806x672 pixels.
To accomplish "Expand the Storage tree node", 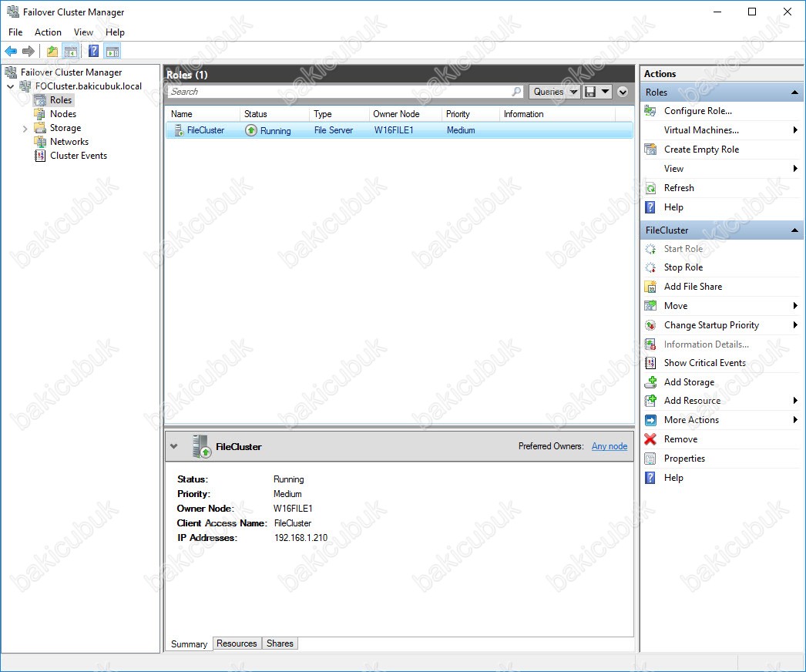I will pyautogui.click(x=25, y=128).
